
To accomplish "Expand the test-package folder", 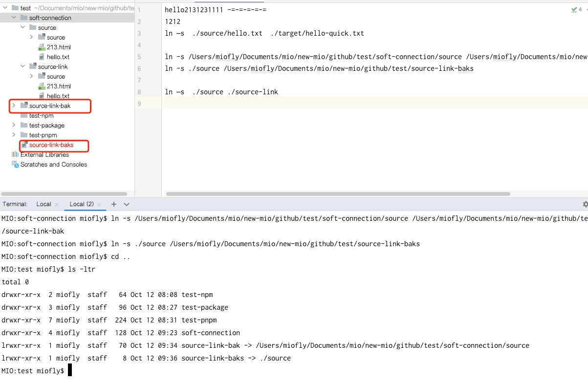I will point(14,125).
